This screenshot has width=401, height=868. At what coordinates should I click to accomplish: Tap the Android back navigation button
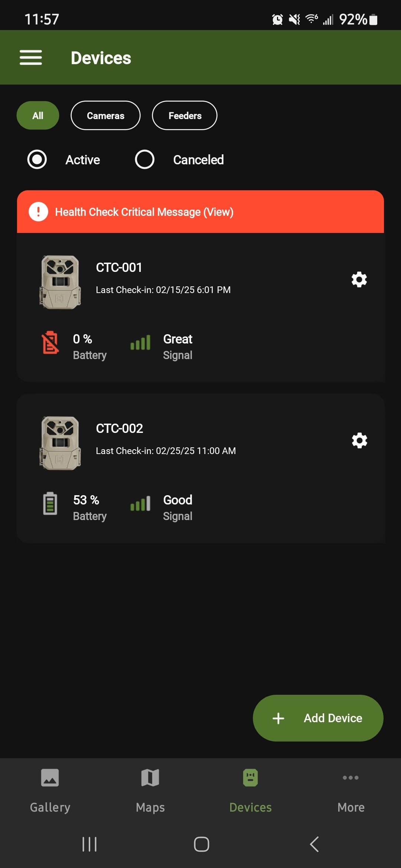[314, 844]
